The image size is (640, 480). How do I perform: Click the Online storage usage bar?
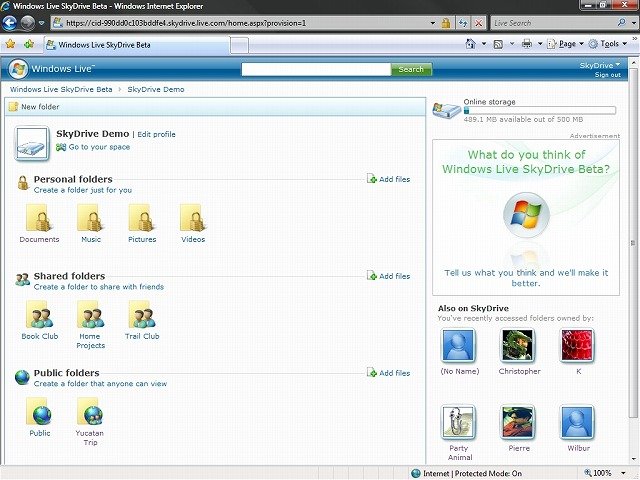coord(540,110)
